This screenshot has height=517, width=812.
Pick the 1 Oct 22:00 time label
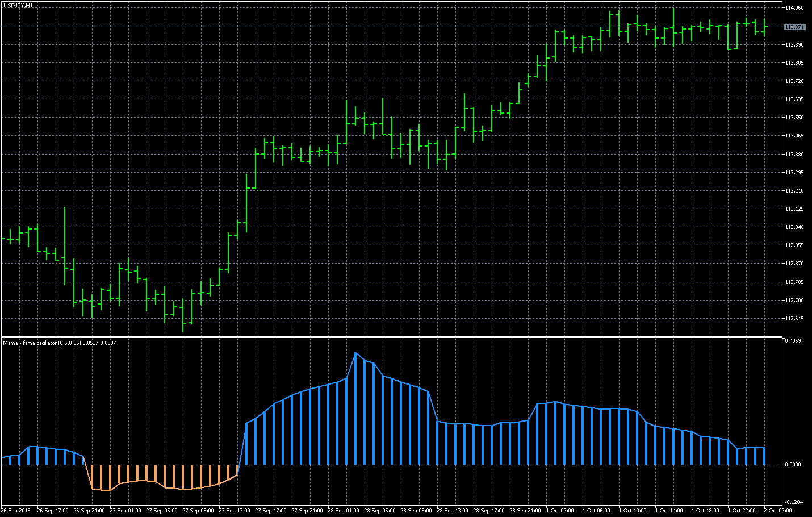pyautogui.click(x=742, y=511)
